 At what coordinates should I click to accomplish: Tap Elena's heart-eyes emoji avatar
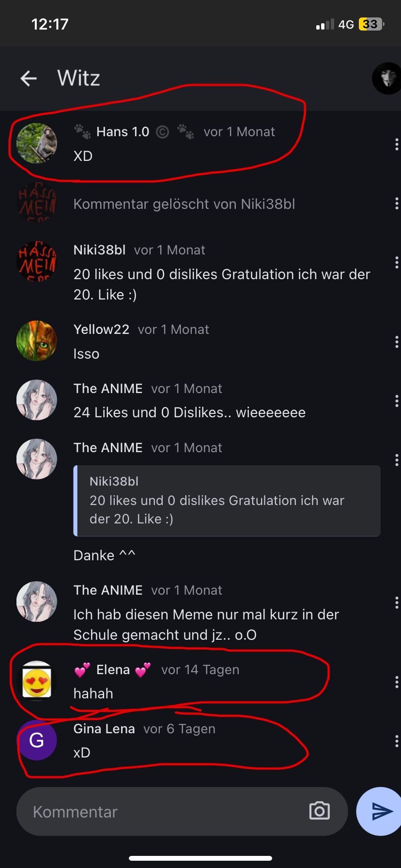coord(37,681)
